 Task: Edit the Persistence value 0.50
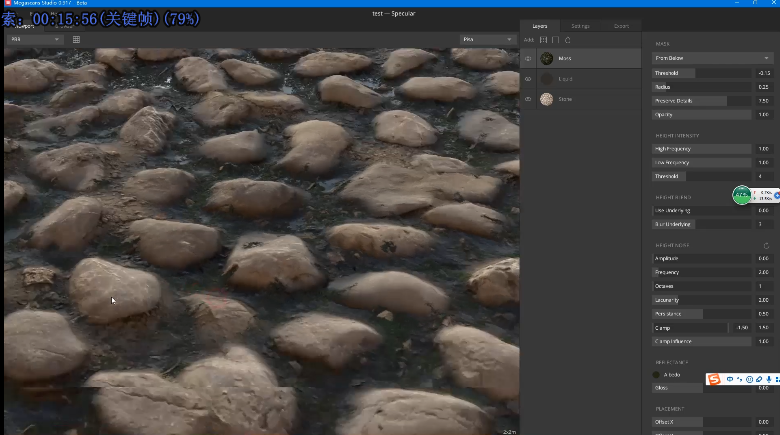[x=764, y=314]
